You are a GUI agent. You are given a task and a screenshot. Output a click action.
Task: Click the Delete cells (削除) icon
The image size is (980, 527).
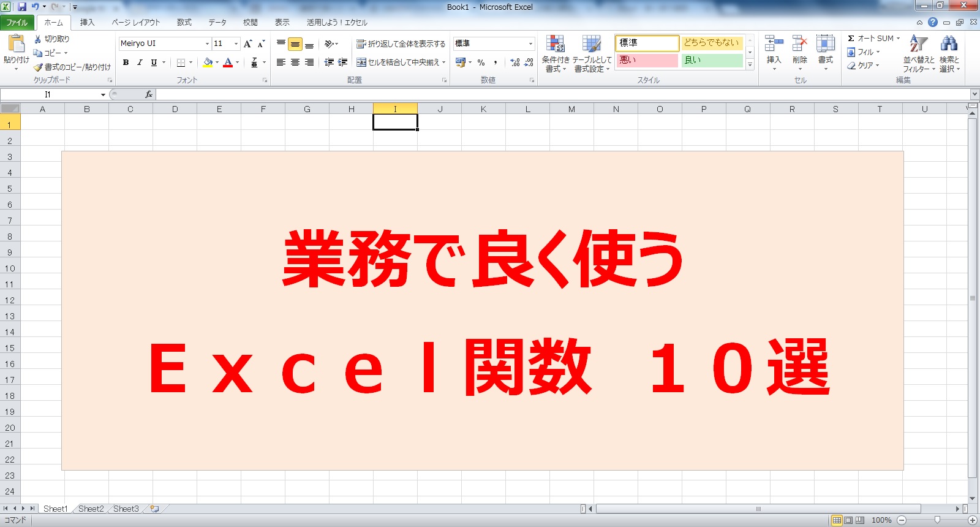click(x=799, y=44)
